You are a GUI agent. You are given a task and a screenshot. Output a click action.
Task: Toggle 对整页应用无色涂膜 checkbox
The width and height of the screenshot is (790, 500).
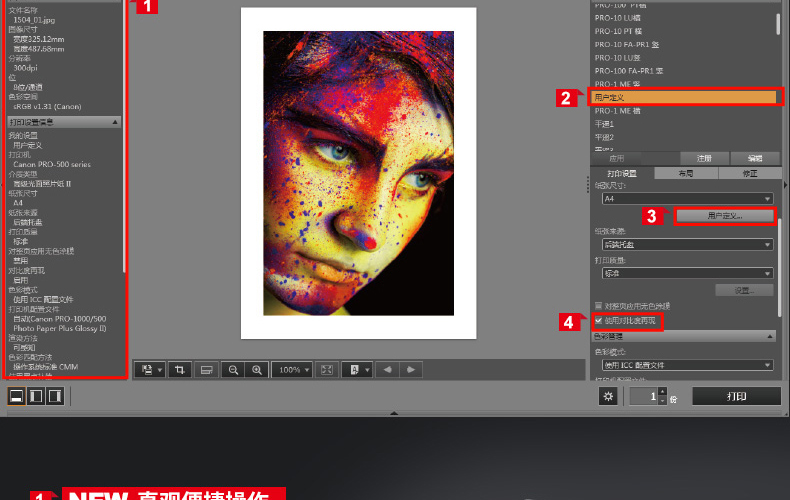pyautogui.click(x=599, y=306)
